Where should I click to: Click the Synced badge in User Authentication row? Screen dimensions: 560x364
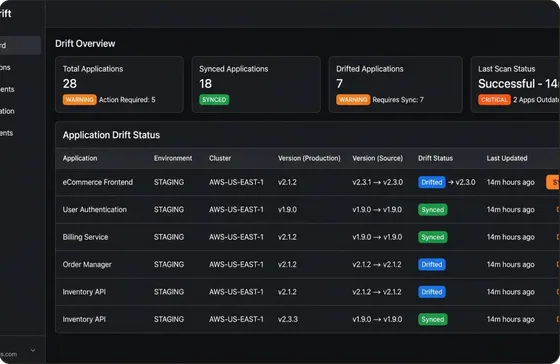point(432,210)
